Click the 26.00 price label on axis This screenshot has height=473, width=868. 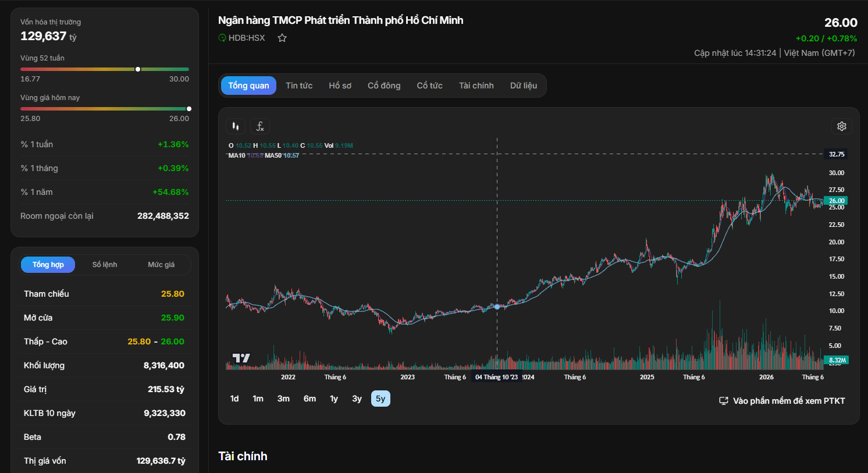pos(837,201)
